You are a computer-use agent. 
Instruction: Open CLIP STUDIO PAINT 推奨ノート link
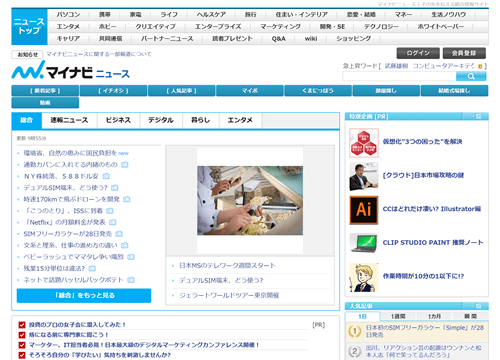point(433,243)
